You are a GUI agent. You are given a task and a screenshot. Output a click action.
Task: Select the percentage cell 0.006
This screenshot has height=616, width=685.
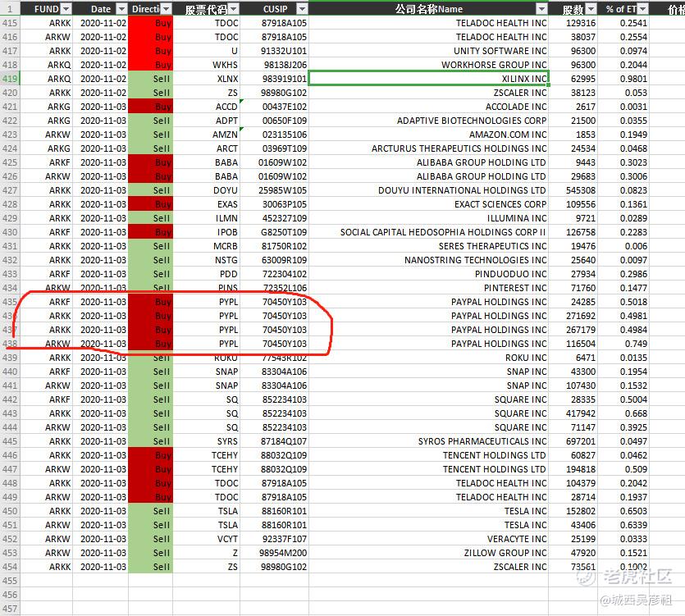tap(623, 246)
